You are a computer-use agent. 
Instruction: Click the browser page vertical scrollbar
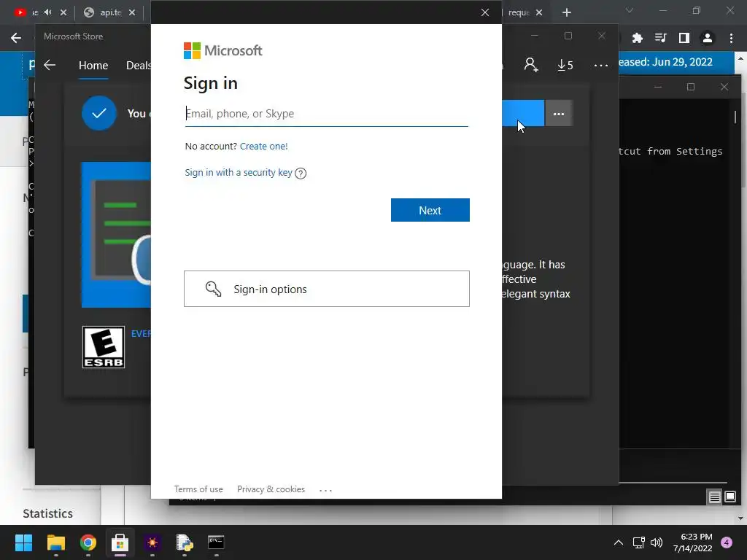click(x=741, y=289)
